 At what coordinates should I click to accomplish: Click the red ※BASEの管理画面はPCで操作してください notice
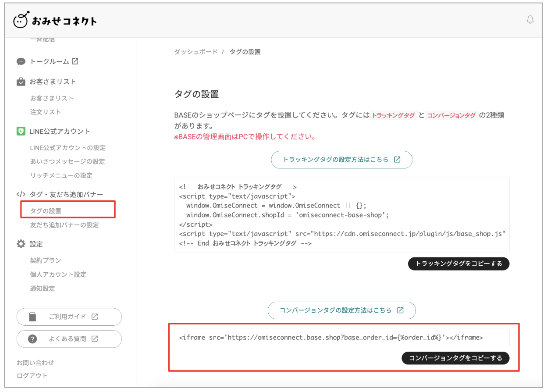245,136
